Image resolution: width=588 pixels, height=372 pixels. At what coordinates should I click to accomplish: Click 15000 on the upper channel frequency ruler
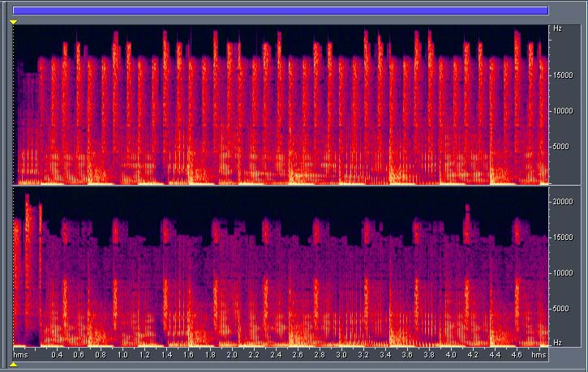(x=563, y=75)
